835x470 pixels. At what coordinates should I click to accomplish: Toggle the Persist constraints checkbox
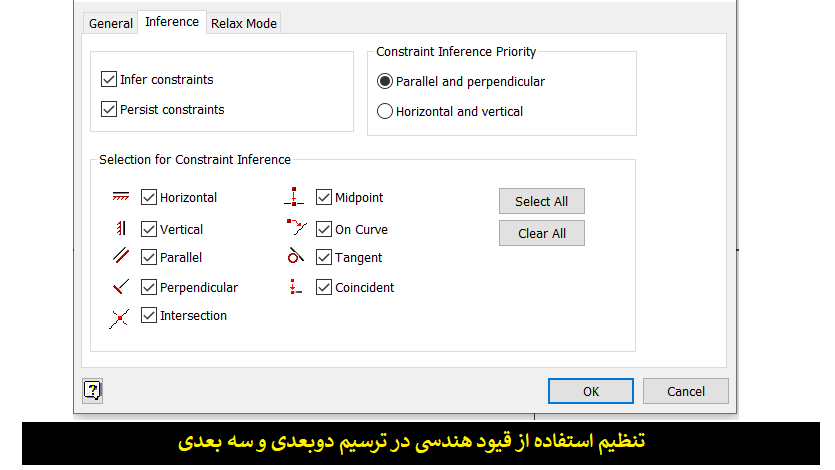(x=109, y=109)
